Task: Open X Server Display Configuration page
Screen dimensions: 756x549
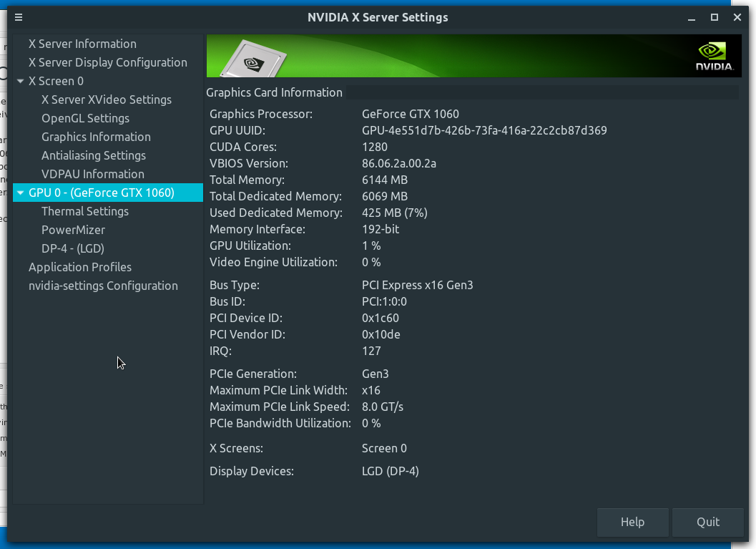Action: [107, 62]
